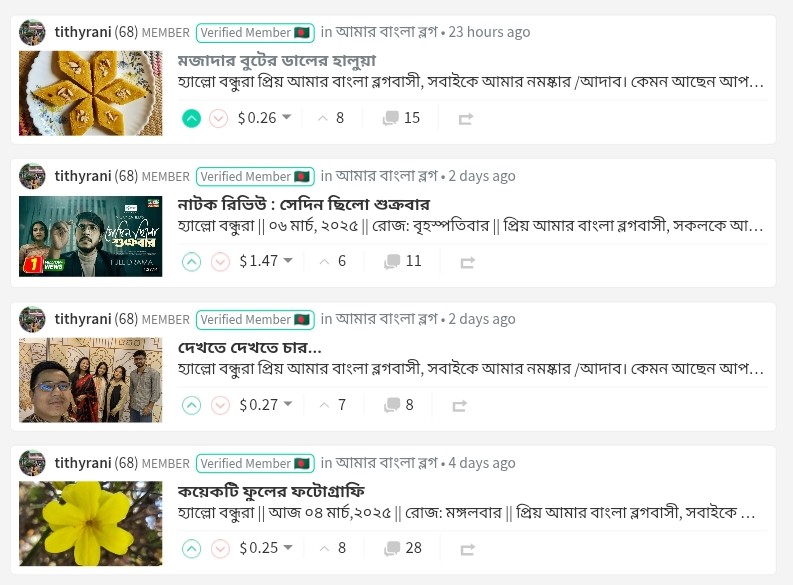Upvote the drama review post worth $1.47
Image resolution: width=793 pixels, height=585 pixels.
(191, 262)
